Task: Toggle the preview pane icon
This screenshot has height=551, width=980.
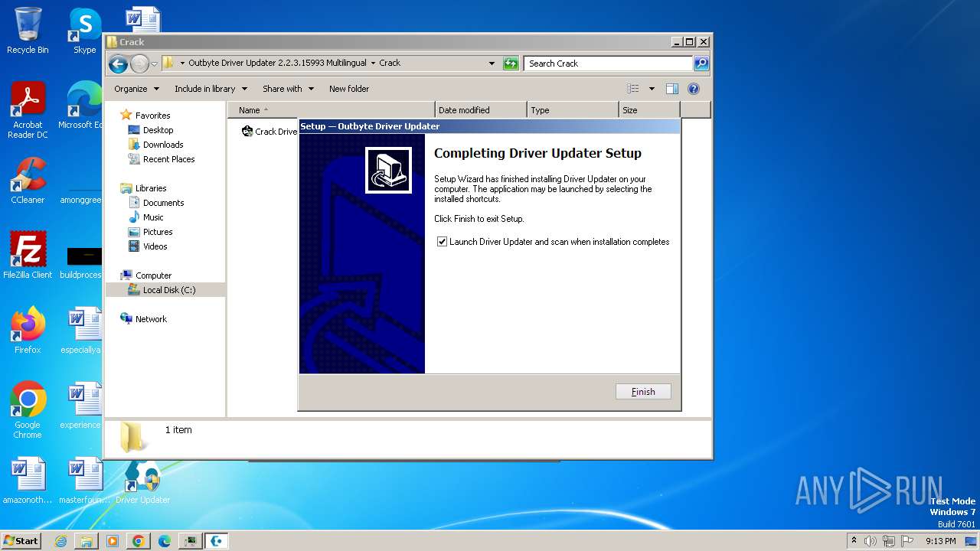Action: 672,89
